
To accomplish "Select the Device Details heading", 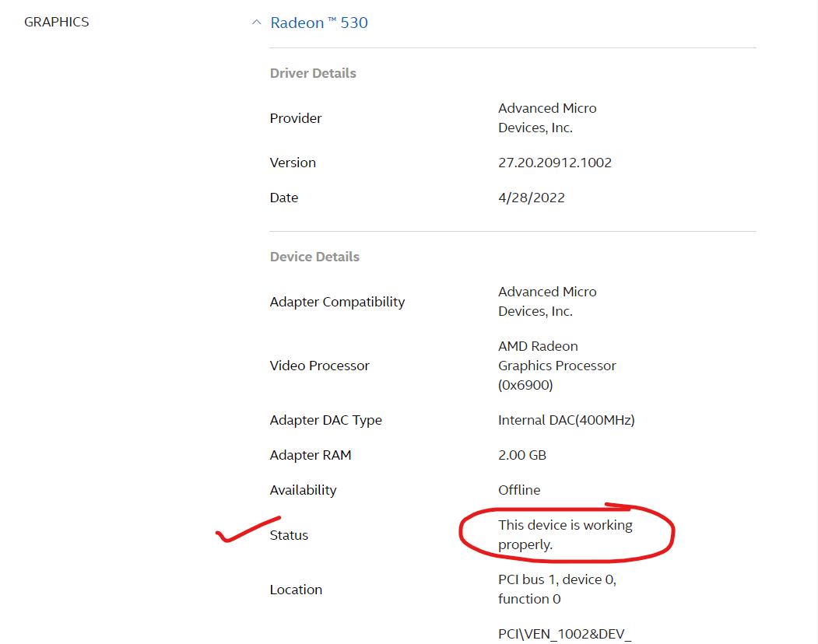I will (x=314, y=257).
